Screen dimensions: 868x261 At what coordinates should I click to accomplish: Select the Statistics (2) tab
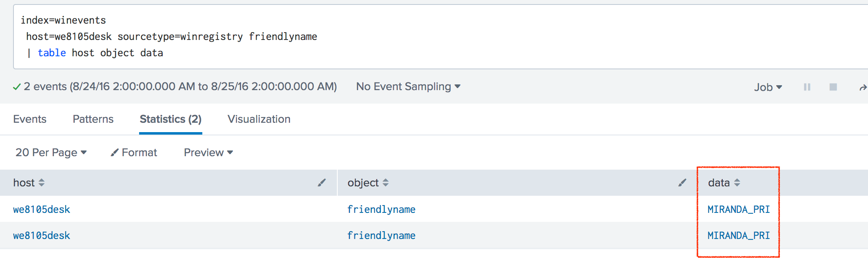point(170,119)
